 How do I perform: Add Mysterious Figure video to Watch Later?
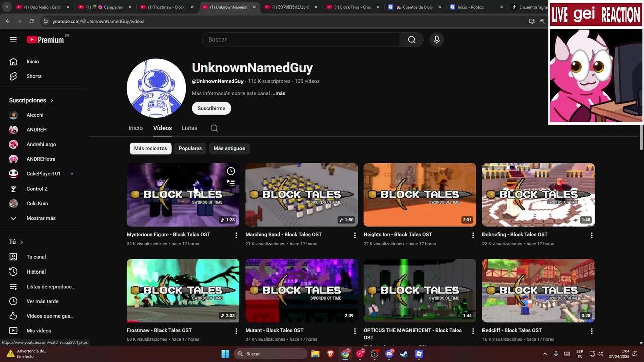231,171
